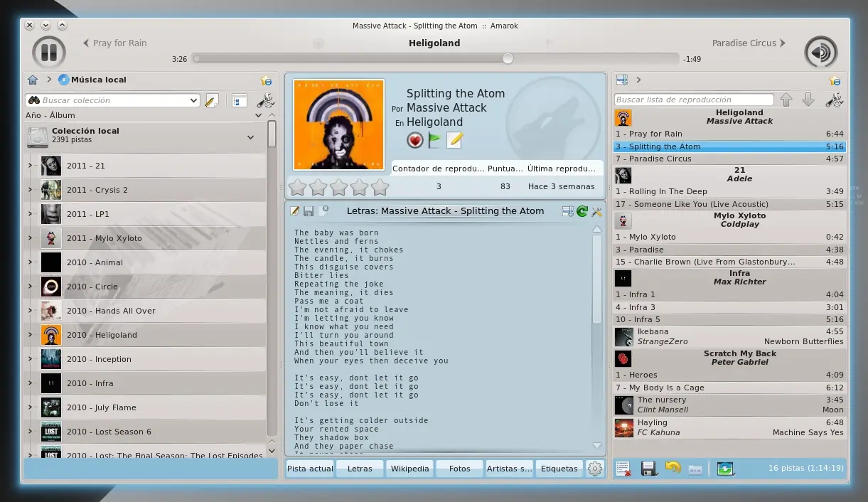Open playlist search options wrench icon

[834, 100]
